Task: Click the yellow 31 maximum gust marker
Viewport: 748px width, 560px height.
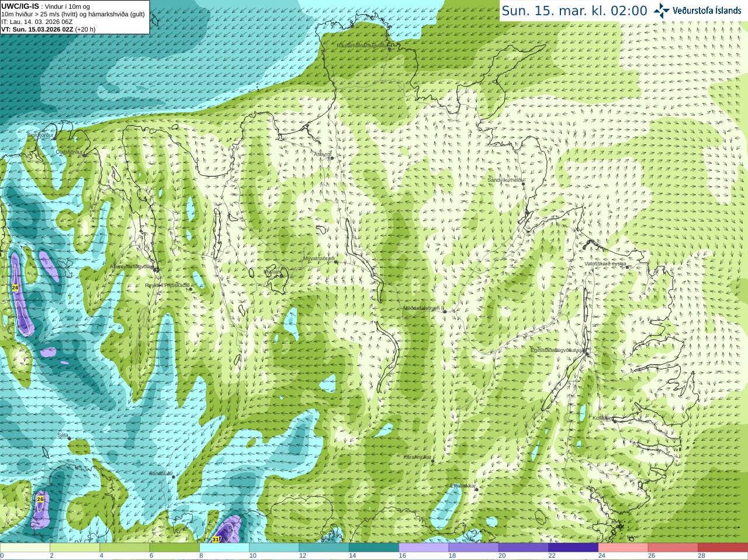Action: tap(216, 539)
